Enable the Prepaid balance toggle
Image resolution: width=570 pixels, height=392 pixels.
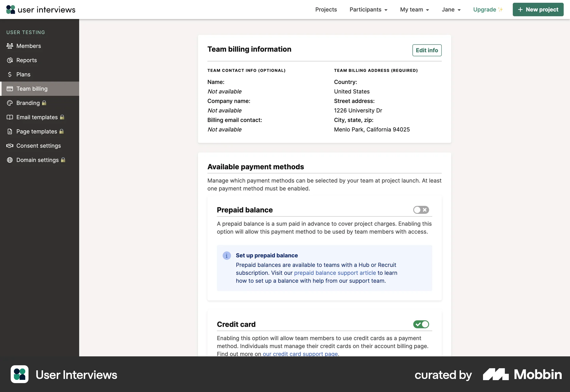pyautogui.click(x=421, y=210)
